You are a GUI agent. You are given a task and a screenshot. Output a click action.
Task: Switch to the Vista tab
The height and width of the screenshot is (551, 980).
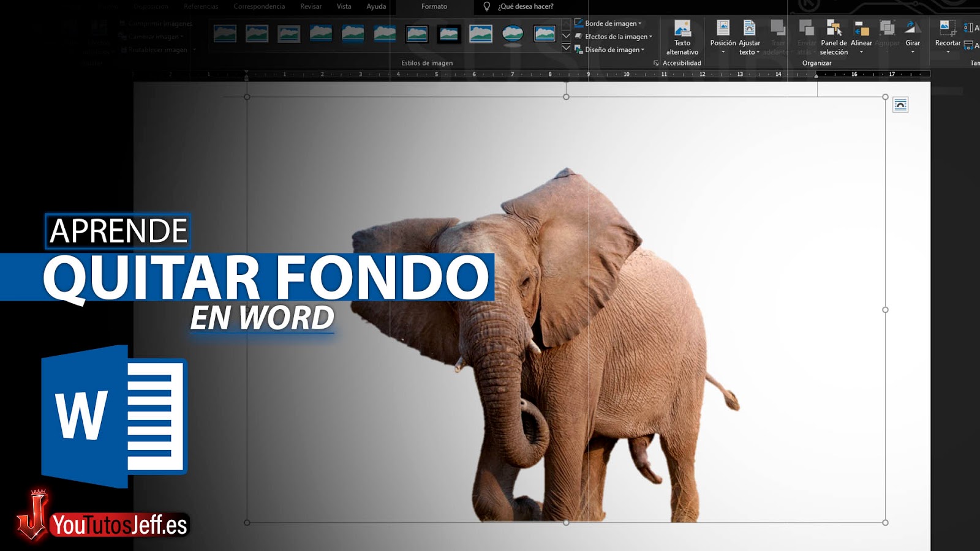click(343, 7)
